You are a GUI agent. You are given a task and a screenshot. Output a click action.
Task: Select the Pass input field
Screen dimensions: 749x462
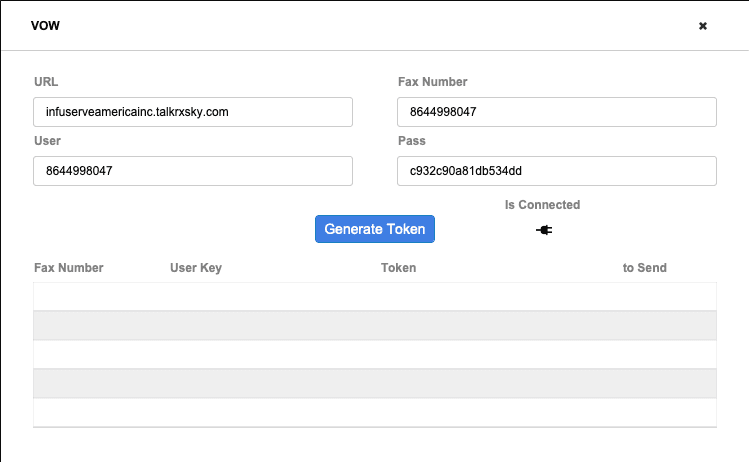(557, 171)
